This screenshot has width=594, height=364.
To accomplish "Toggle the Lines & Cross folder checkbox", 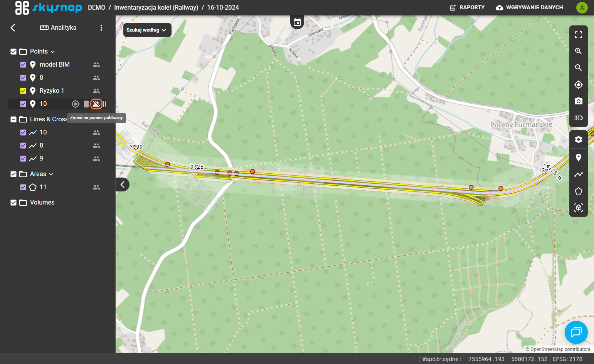I will click(13, 119).
